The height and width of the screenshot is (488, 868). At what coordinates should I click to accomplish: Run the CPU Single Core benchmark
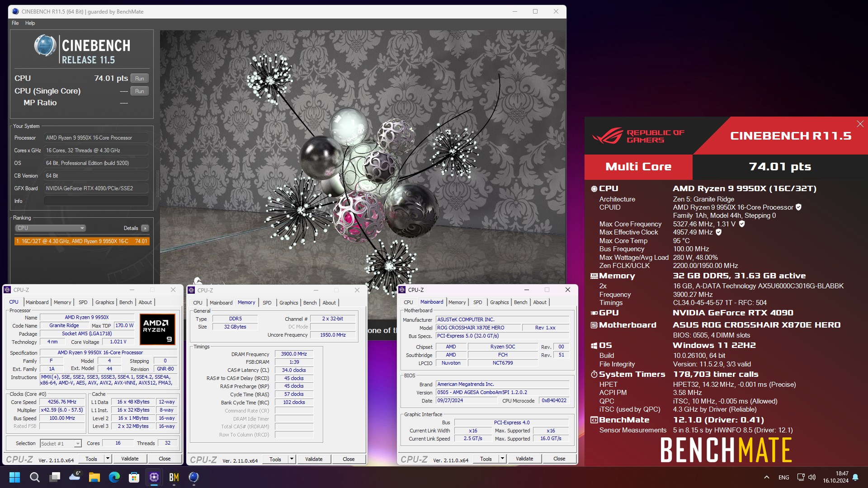click(x=139, y=91)
